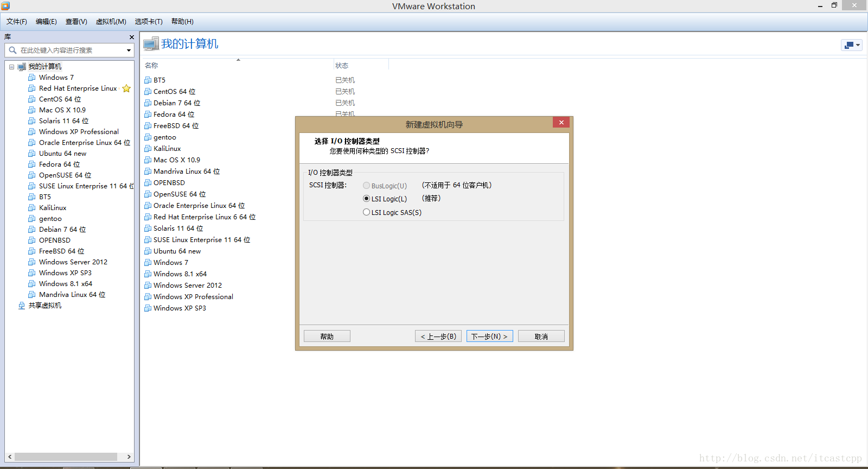The image size is (868, 469).
Task: Click the Ubuntu 64 new icon in main list
Action: click(x=148, y=251)
